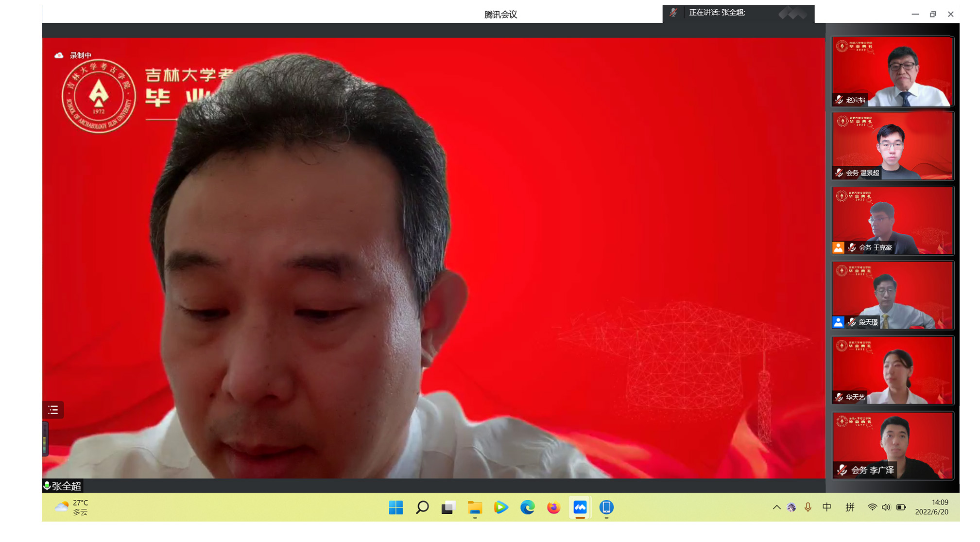Open the clock and date flyout
Screen dimensions: 980x542
pyautogui.click(x=931, y=507)
